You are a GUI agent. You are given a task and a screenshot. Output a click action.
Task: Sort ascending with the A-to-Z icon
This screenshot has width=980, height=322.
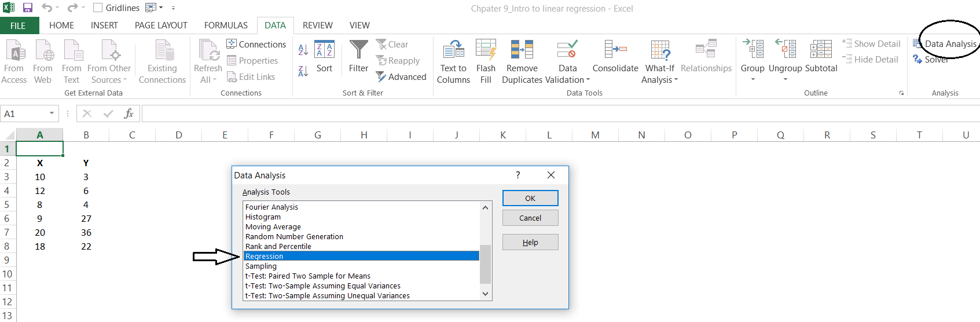303,50
